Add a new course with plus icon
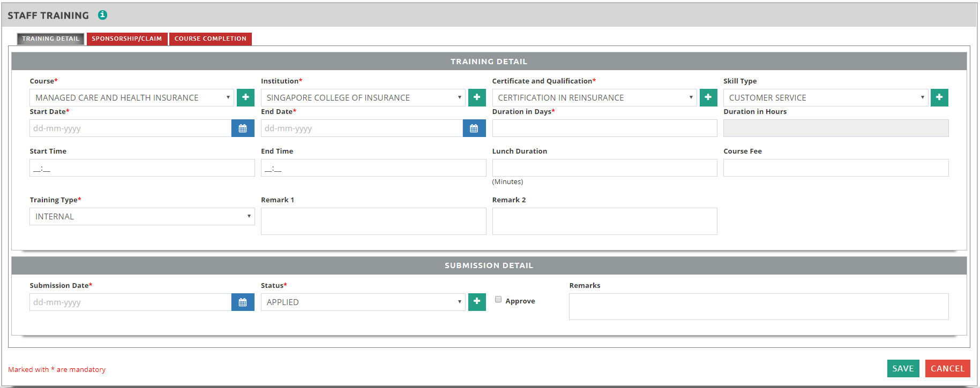This screenshot has width=980, height=388. click(245, 97)
